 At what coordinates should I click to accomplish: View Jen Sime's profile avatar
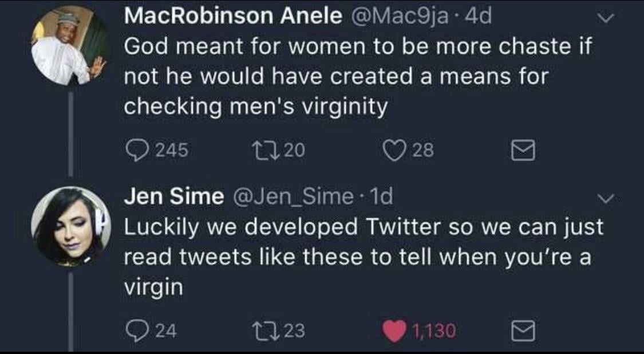coord(69,227)
